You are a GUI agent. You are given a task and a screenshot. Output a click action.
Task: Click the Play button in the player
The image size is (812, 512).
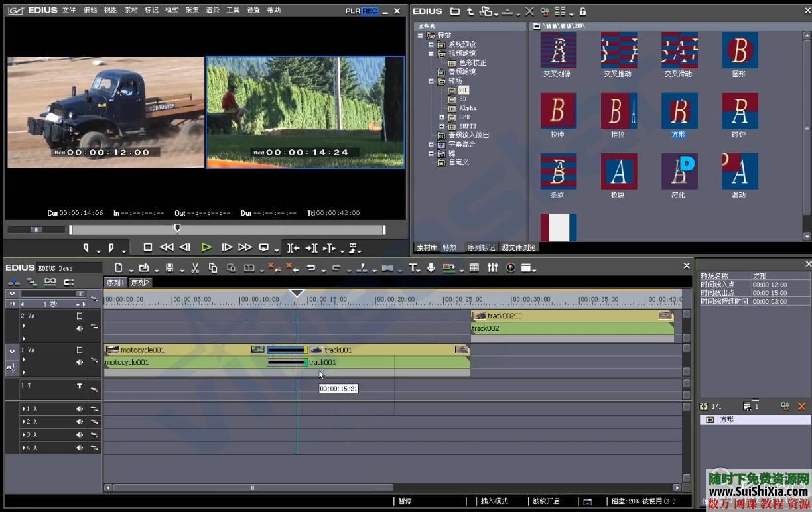(206, 247)
